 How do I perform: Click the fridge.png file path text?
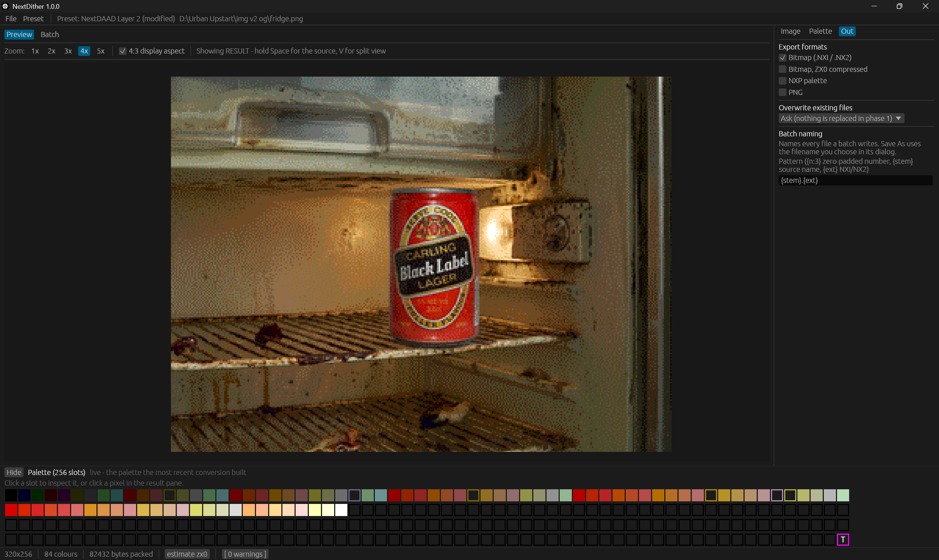241,18
